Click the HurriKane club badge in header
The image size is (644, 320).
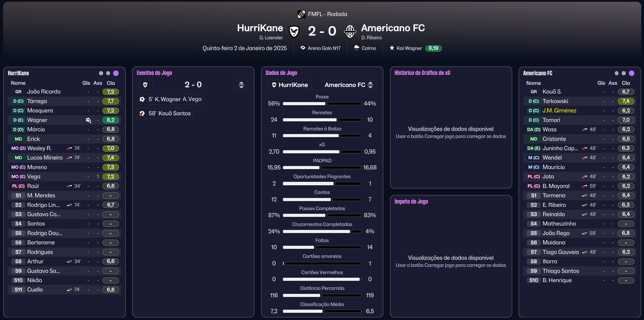coord(294,32)
